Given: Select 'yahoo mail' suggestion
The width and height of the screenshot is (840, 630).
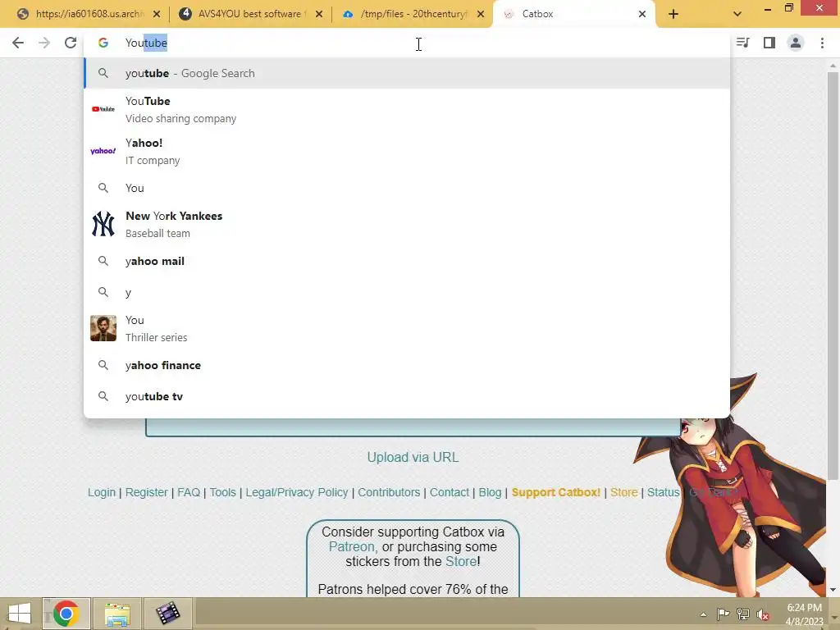Looking at the screenshot, I should pyautogui.click(x=407, y=261).
